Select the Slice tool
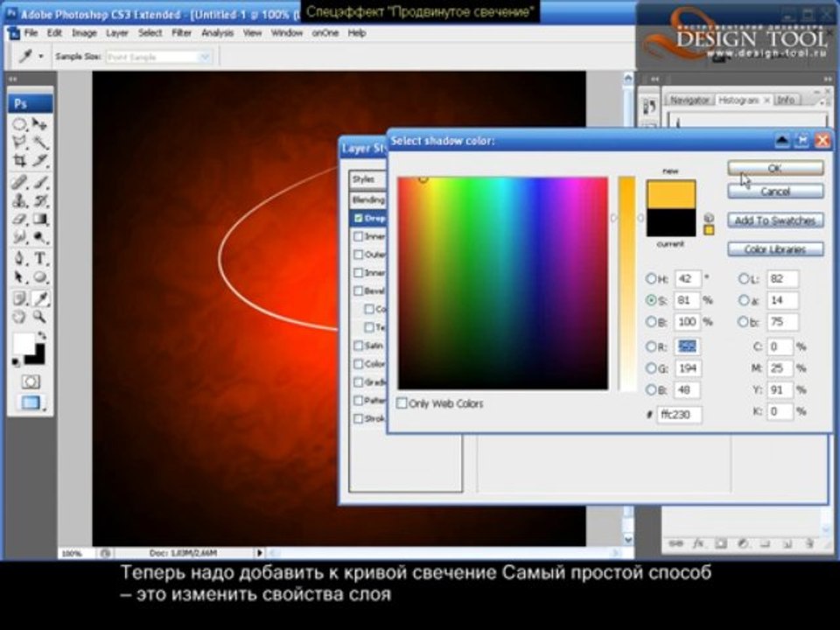The height and width of the screenshot is (630, 840). [x=40, y=161]
